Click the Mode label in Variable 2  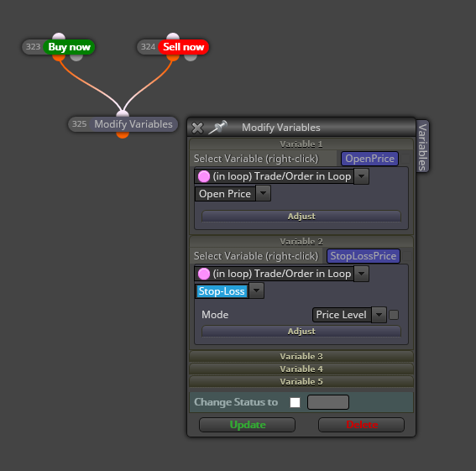pyautogui.click(x=215, y=315)
